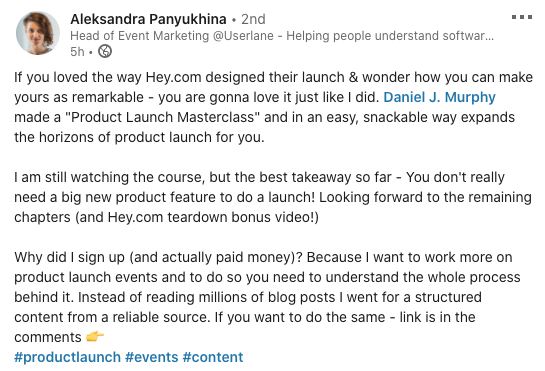545x371 pixels.
Task: Follow the #productlaunch hashtag
Action: coord(67,357)
